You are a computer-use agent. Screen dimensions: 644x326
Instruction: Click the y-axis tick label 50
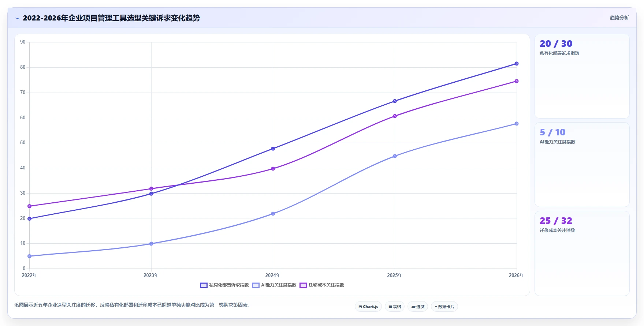click(x=23, y=143)
